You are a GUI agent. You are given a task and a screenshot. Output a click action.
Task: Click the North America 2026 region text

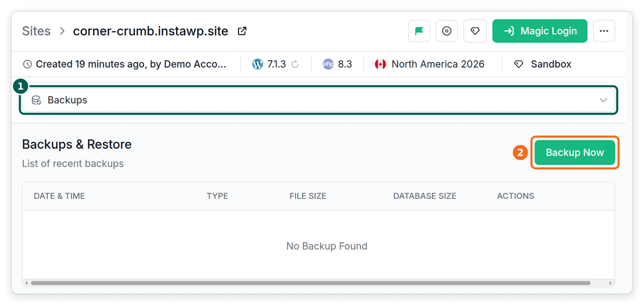click(x=438, y=64)
